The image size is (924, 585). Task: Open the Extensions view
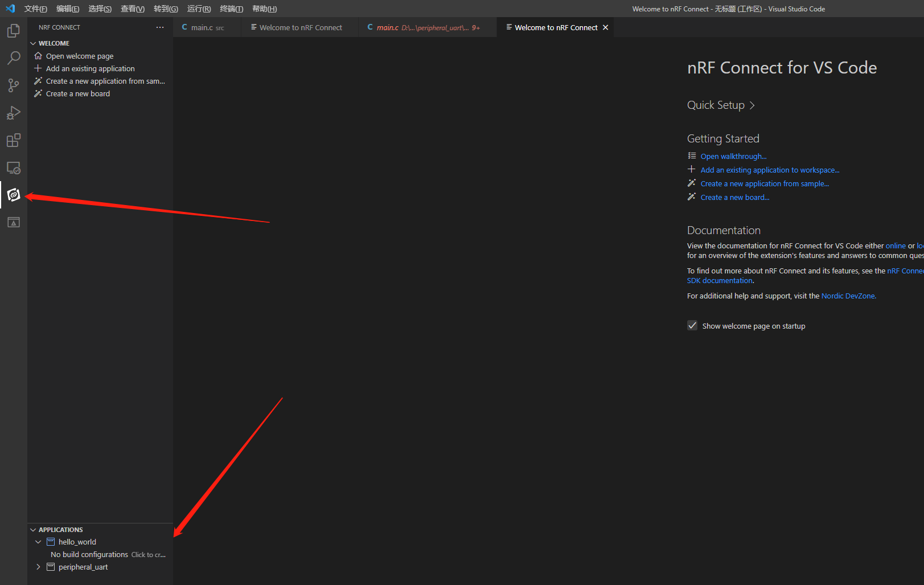pyautogui.click(x=14, y=140)
